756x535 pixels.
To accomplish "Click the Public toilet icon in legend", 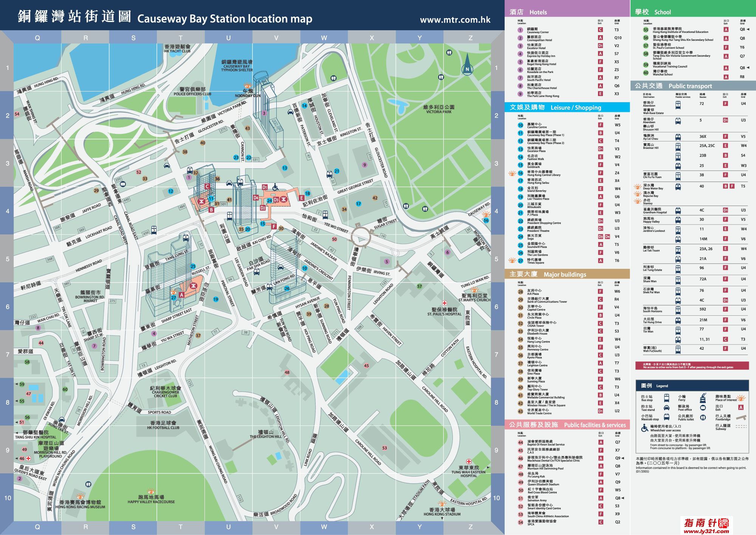I will pyautogui.click(x=703, y=417).
